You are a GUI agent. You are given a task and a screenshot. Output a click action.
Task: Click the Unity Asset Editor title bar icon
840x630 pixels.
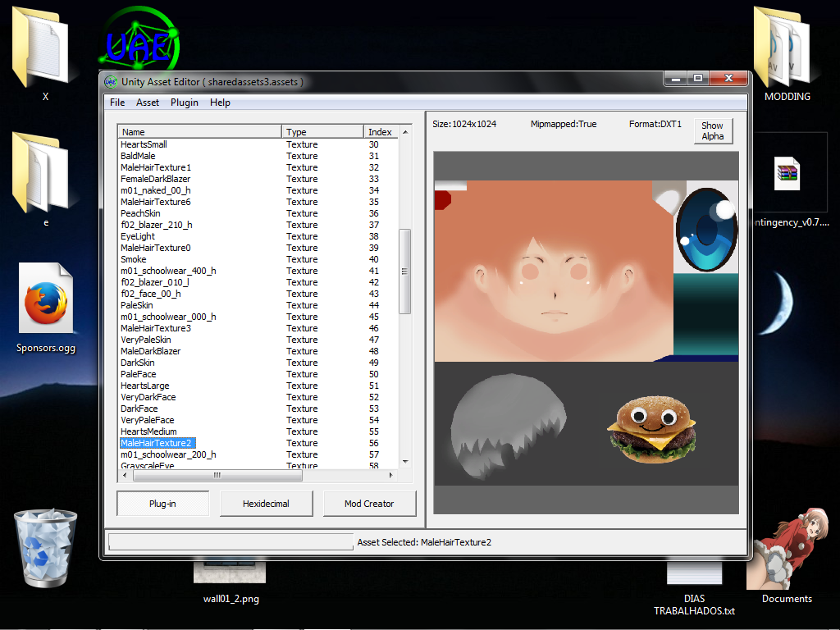[x=111, y=82]
